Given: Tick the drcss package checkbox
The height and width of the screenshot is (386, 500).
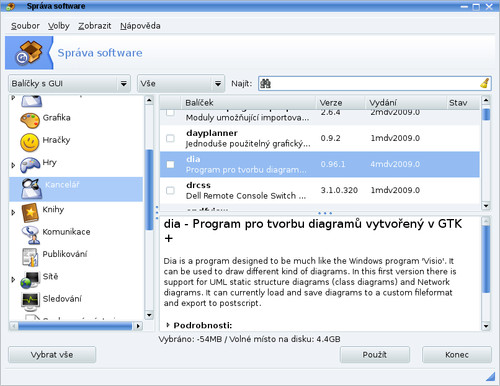Looking at the screenshot, I should (170, 190).
